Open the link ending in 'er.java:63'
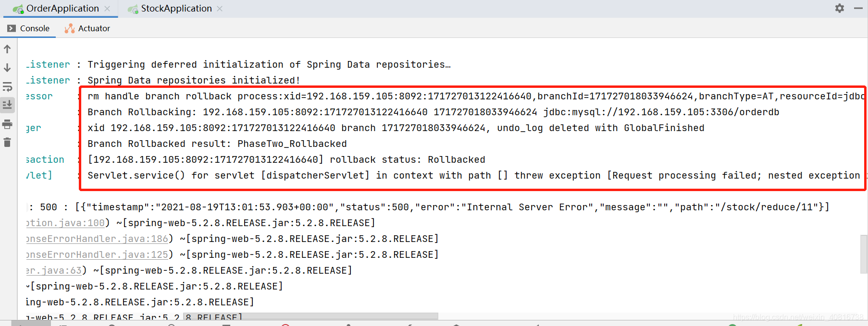This screenshot has width=868, height=326. pos(54,270)
